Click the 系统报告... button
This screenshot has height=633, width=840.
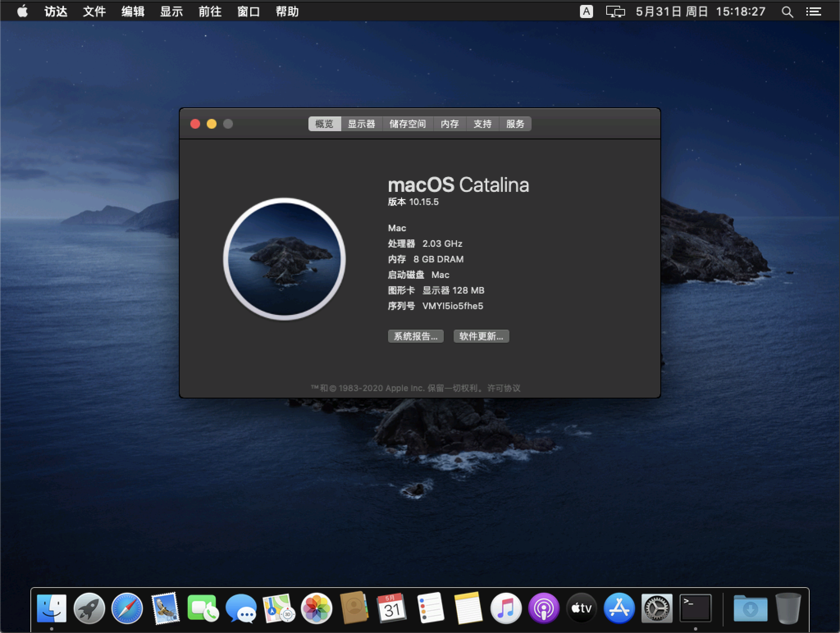(416, 337)
